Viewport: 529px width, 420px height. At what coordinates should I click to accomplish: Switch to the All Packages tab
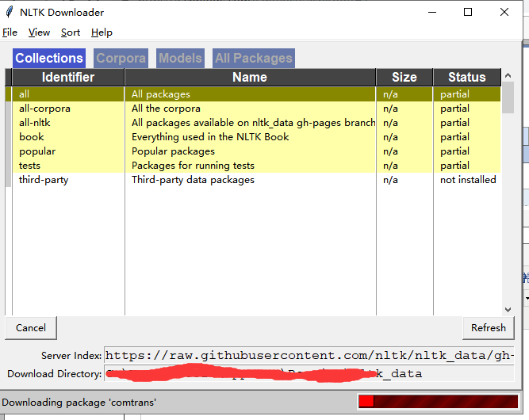(254, 59)
